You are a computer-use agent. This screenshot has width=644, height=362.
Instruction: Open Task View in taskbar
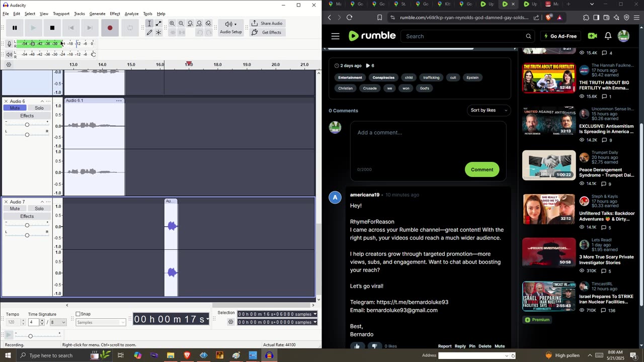coord(121,355)
